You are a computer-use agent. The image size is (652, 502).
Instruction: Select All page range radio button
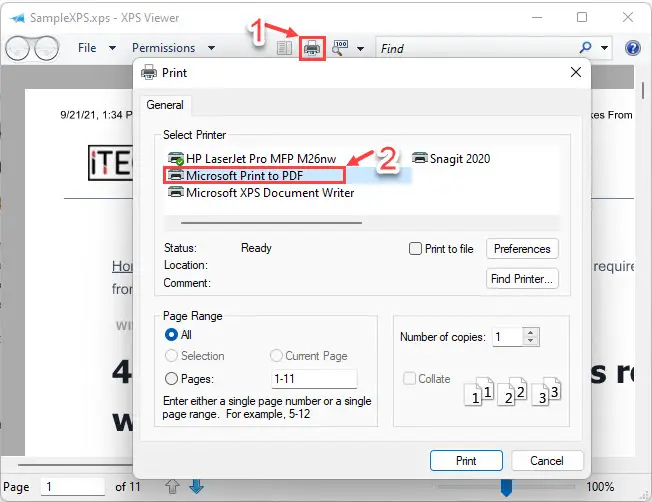point(171,334)
